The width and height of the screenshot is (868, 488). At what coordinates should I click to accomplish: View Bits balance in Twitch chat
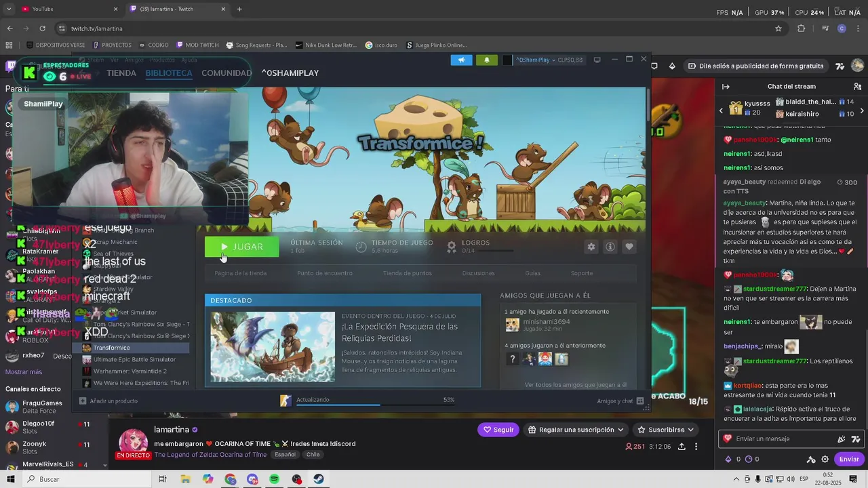[733, 459]
